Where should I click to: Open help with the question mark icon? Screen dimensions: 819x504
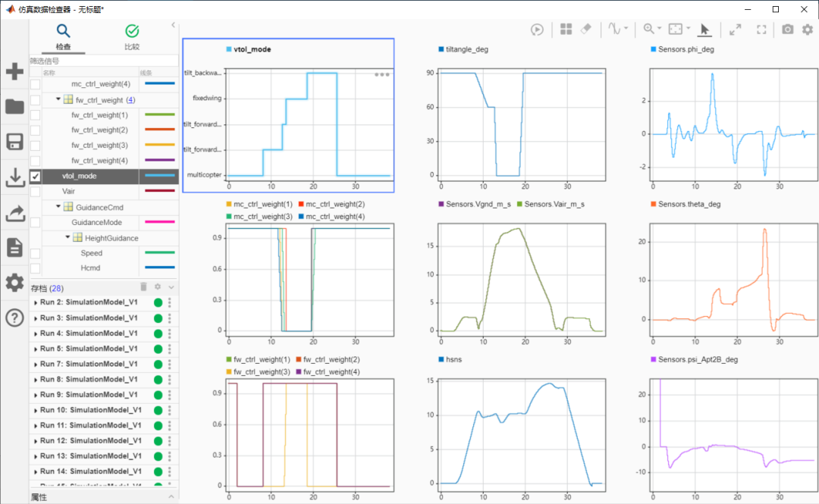click(x=14, y=318)
